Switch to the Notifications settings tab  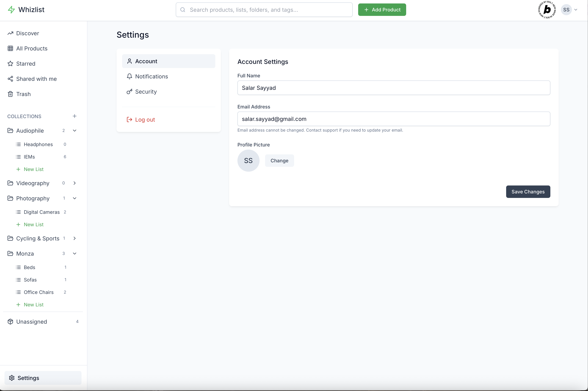point(151,76)
